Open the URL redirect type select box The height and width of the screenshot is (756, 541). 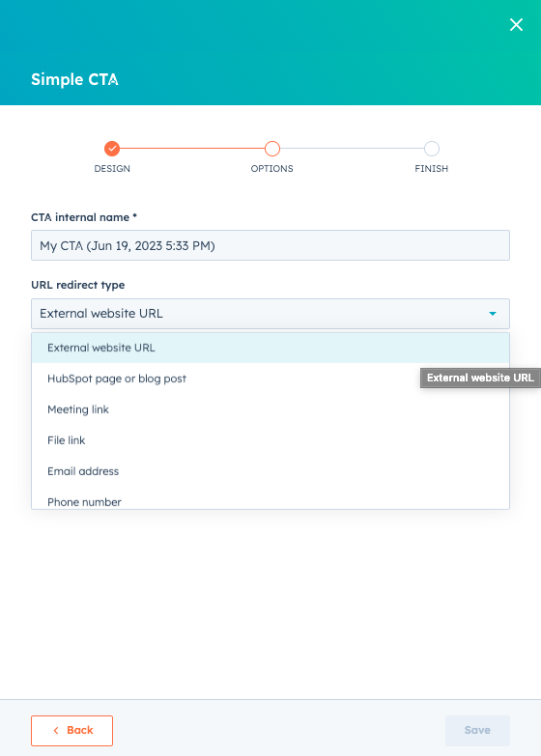pos(270,314)
